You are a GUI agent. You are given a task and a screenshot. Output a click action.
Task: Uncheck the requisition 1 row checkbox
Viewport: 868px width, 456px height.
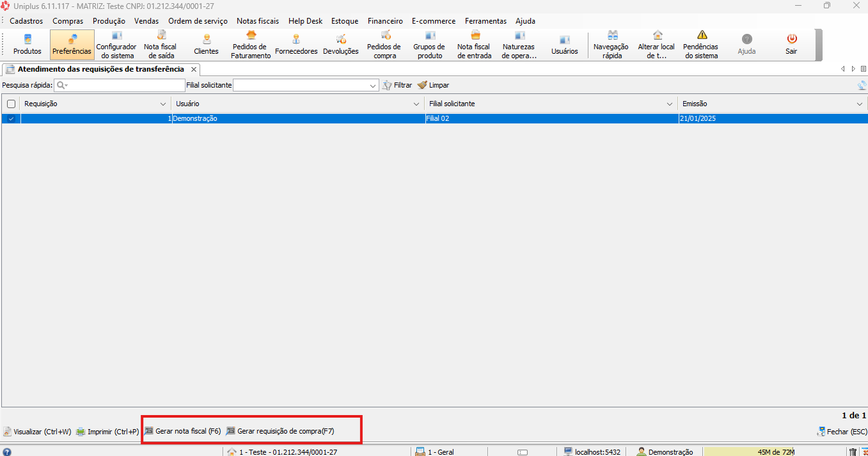(11, 118)
